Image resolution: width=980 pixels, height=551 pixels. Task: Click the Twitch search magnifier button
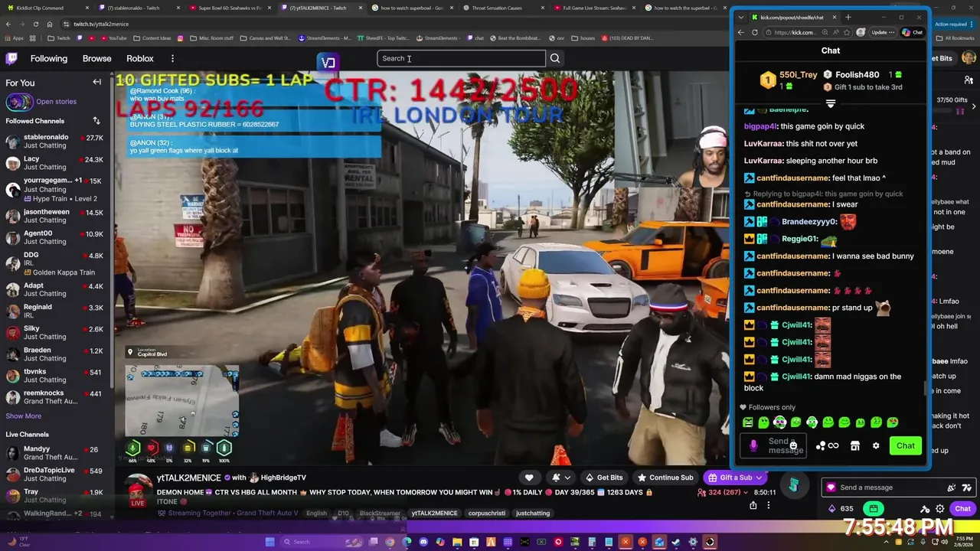coord(555,58)
